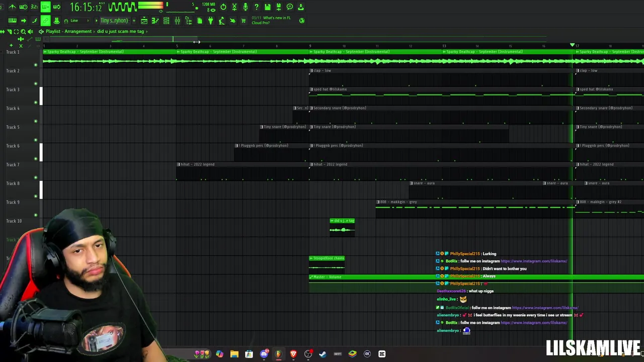Click the save new version icon
This screenshot has height=362, width=644.
pos(279,7)
